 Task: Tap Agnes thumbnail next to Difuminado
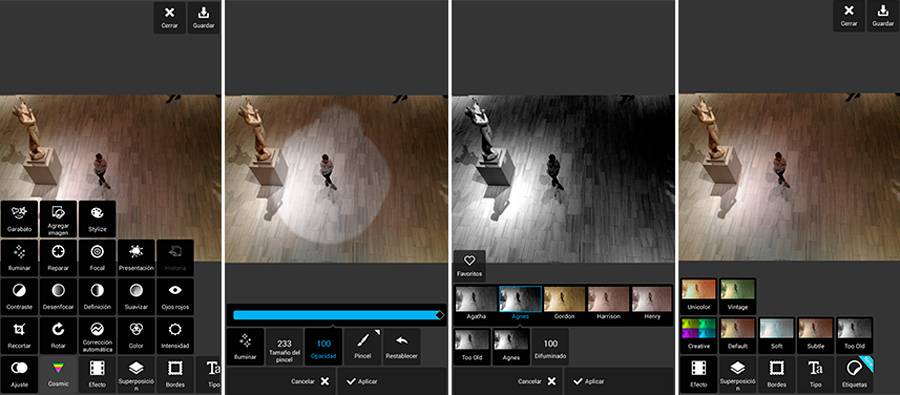point(511,347)
